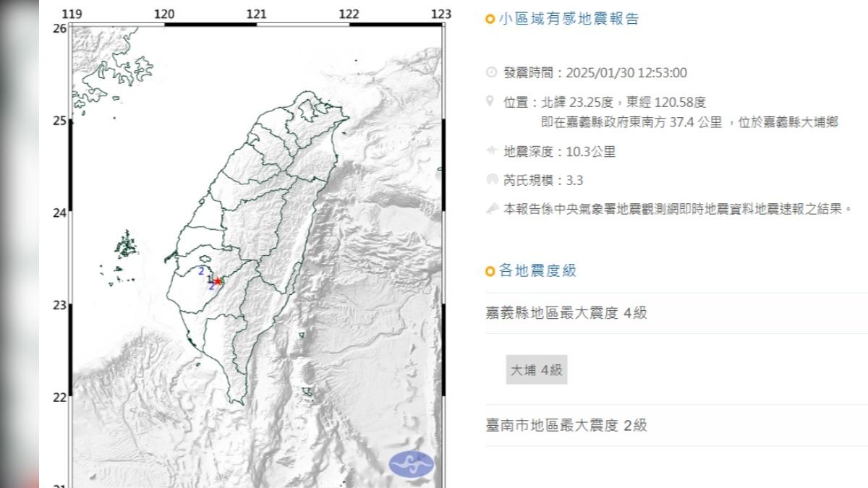
Task: Click the depth icon beside 地震深度
Action: [492, 151]
